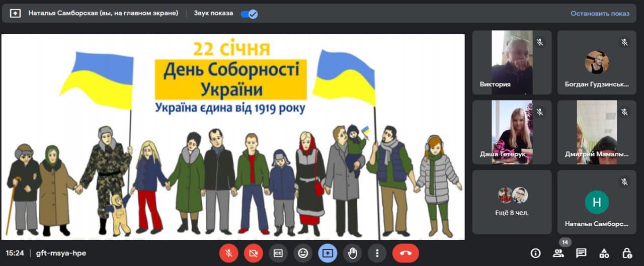Screen dimensions: 644x266
Task: Open the emoji reactions panel
Action: tap(303, 253)
